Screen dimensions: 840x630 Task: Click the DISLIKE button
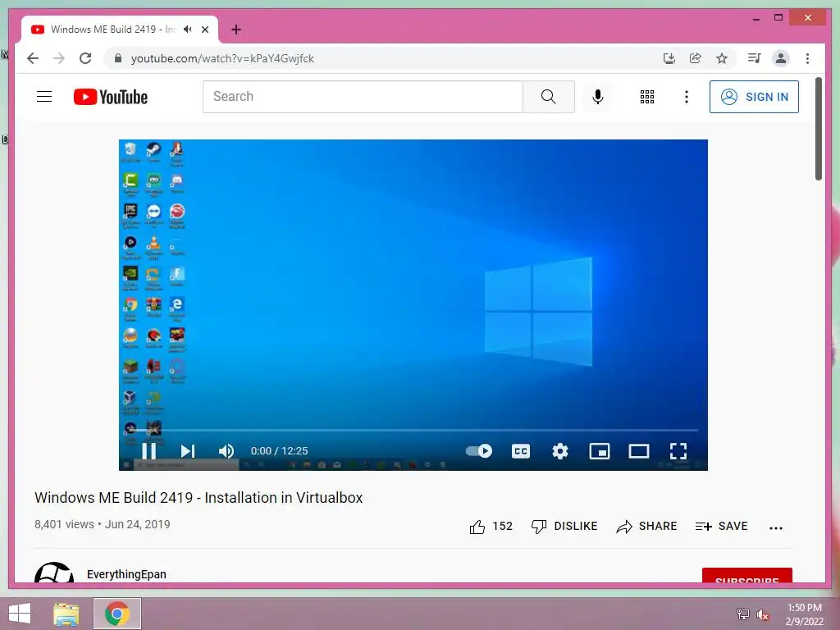point(564,527)
